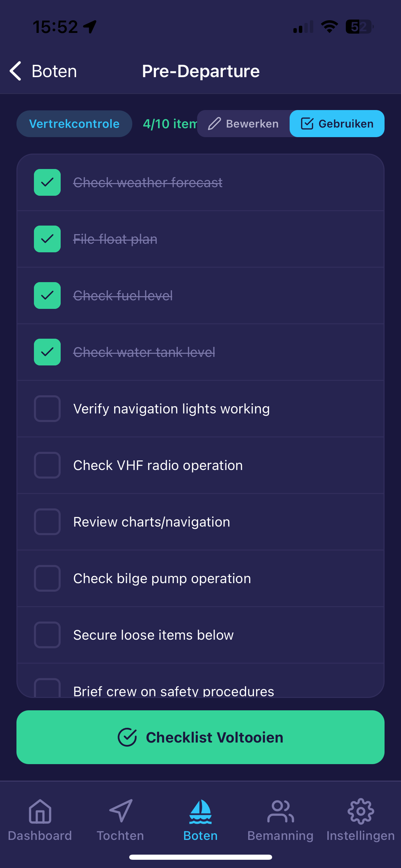Check Review charts/navigation
This screenshot has height=868, width=401.
pos(47,522)
